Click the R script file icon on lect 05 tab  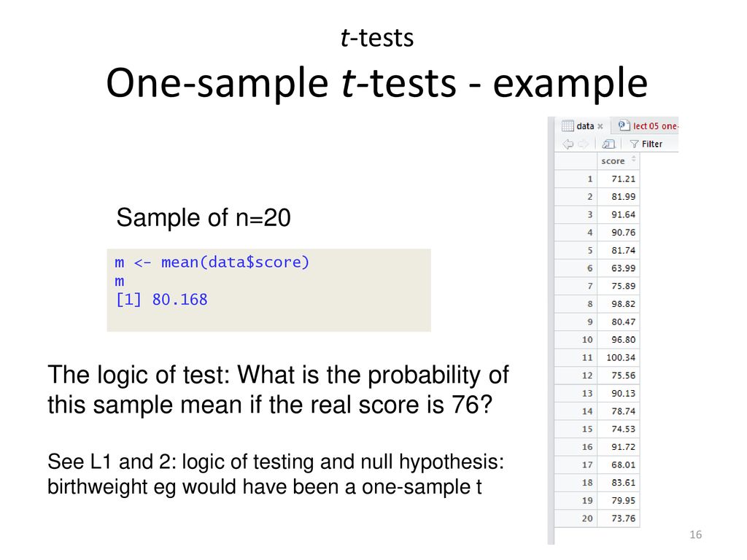click(624, 125)
